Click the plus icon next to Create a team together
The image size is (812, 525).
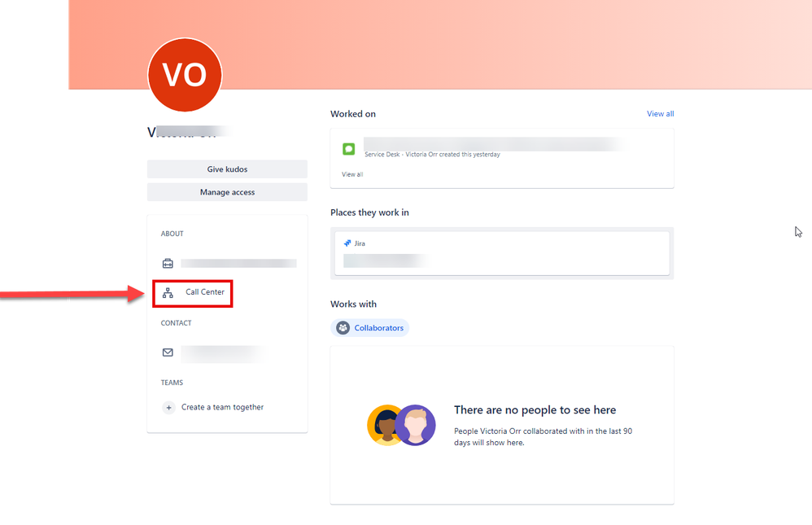pos(168,407)
